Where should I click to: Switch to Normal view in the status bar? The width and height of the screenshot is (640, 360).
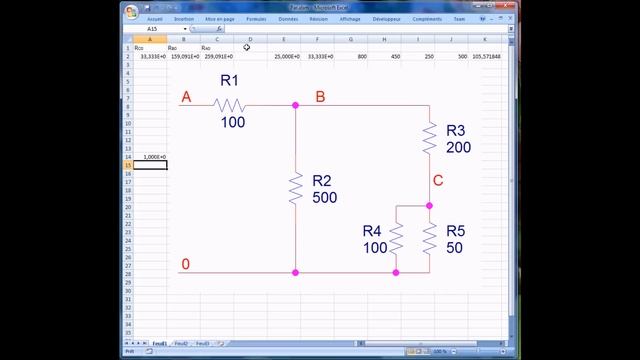point(411,351)
